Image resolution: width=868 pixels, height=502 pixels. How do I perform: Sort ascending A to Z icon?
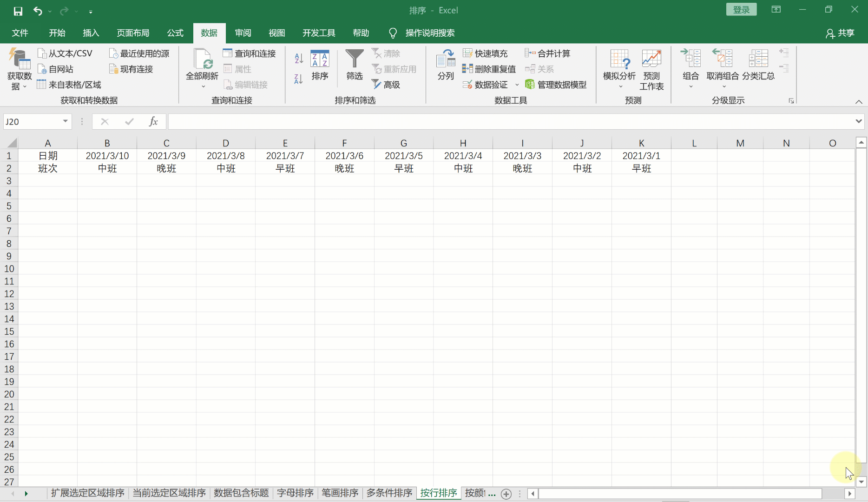point(299,58)
